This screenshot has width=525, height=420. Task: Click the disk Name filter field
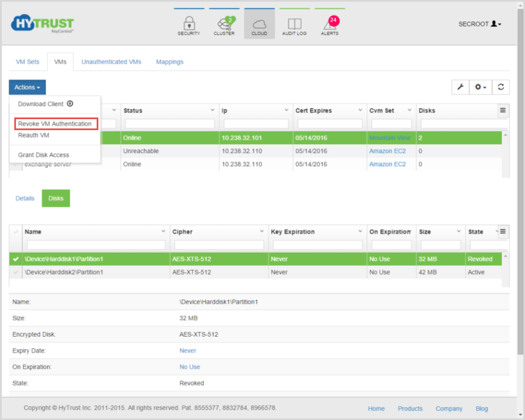tap(96, 245)
